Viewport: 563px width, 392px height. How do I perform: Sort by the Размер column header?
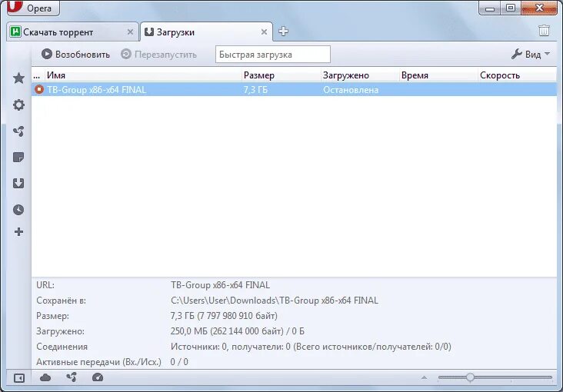pos(281,75)
